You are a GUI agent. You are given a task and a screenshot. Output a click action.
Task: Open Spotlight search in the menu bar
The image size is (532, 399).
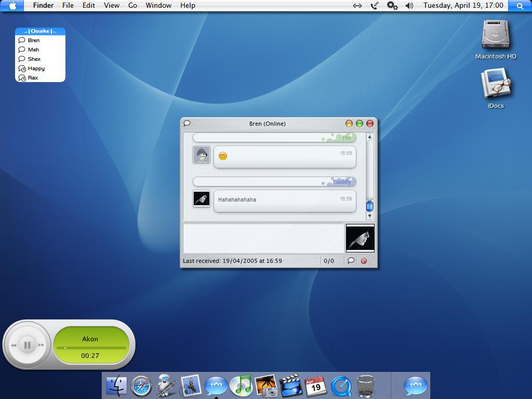[x=520, y=5]
